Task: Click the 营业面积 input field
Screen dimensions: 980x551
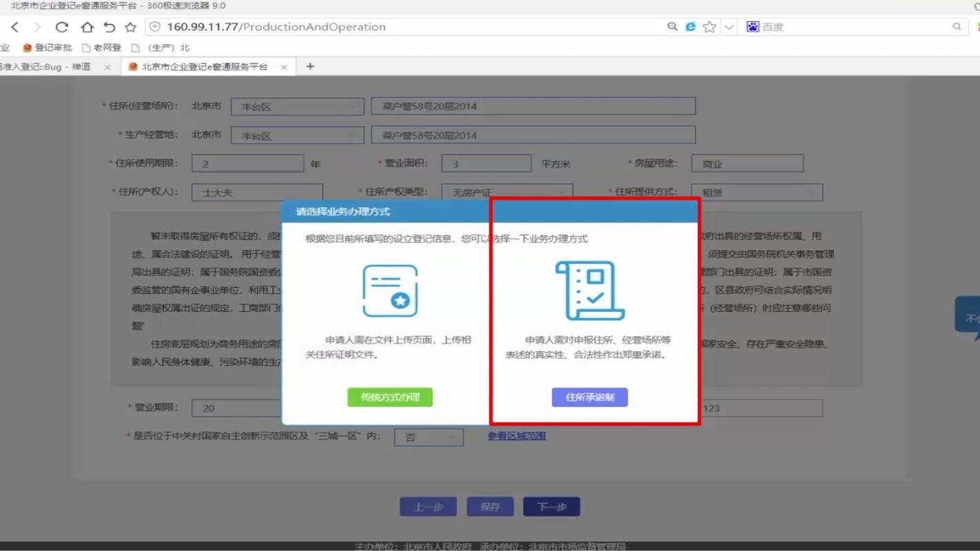Action: 487,164
